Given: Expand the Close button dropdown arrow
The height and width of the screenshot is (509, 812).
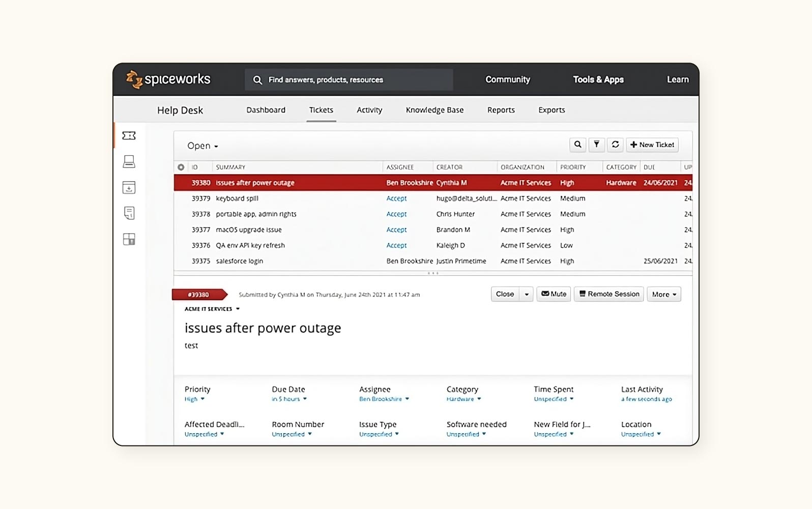Looking at the screenshot, I should [x=527, y=294].
